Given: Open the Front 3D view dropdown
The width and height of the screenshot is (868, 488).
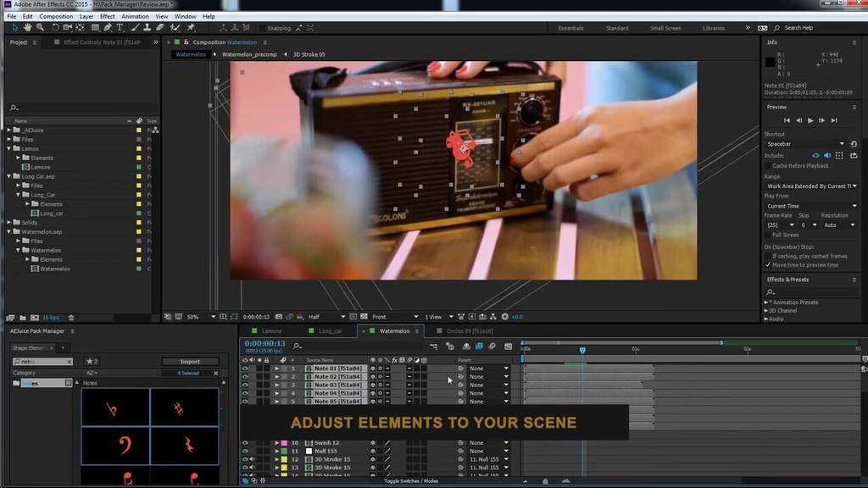Looking at the screenshot, I should coord(395,317).
